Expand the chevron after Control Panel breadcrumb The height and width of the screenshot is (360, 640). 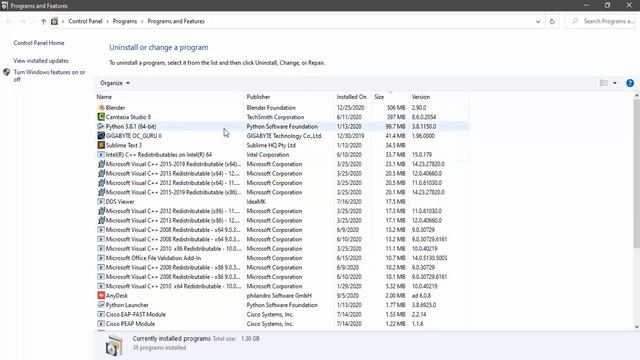(x=108, y=21)
